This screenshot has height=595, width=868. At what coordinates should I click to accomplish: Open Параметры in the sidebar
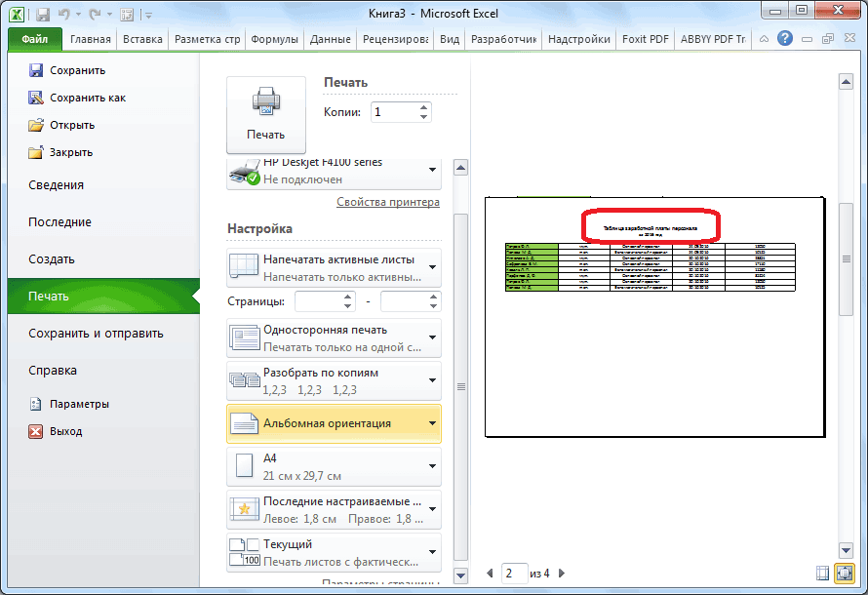(79, 404)
